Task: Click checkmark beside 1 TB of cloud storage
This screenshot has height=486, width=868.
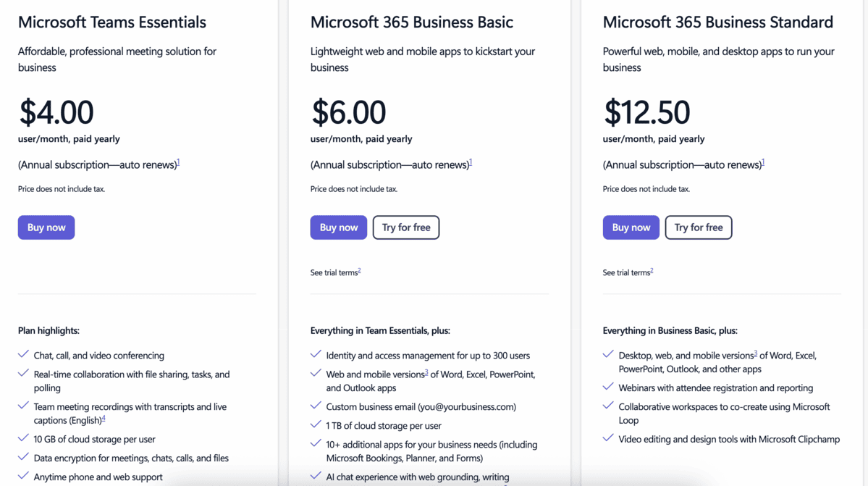Action: (316, 425)
